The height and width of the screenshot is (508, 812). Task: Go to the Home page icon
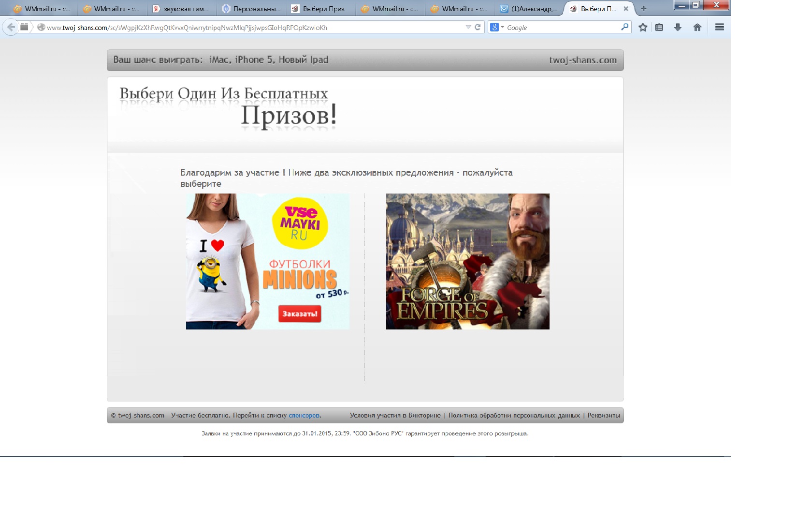pyautogui.click(x=697, y=28)
